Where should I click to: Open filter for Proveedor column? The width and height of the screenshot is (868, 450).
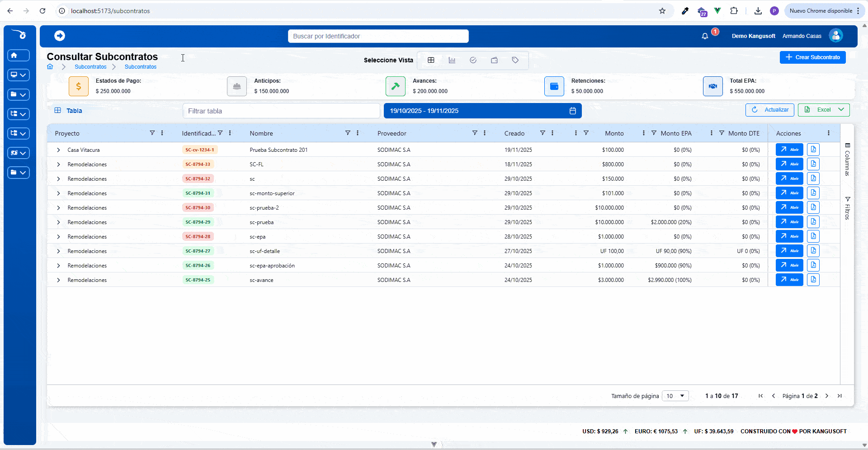pos(475,133)
